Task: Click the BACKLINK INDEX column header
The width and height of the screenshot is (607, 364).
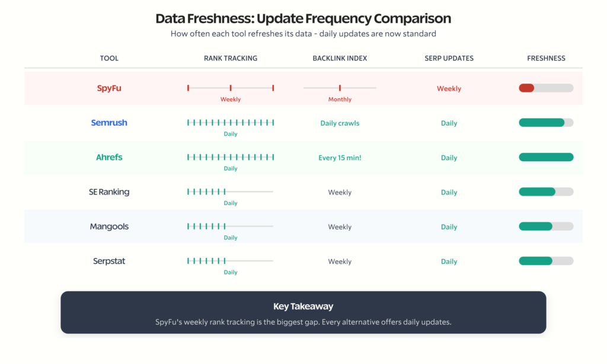Action: [x=340, y=58]
